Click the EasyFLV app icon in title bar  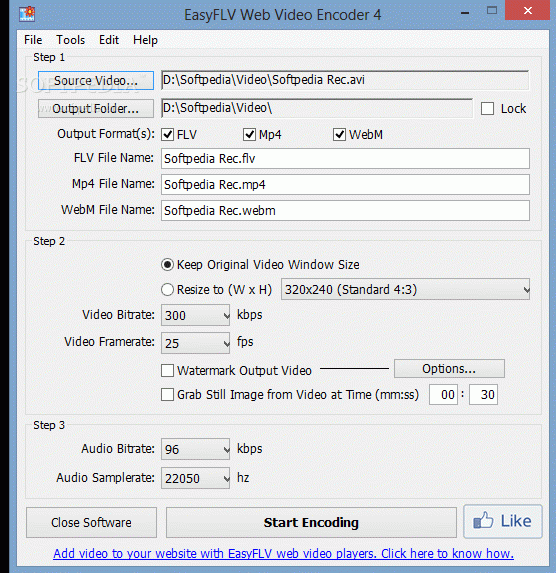click(27, 14)
